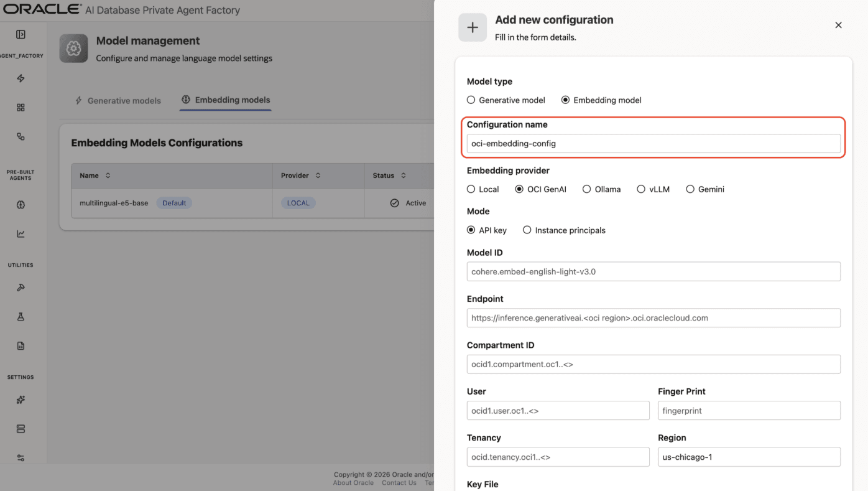Click the Compartment ID input field
The height and width of the screenshot is (491, 868).
coord(653,364)
